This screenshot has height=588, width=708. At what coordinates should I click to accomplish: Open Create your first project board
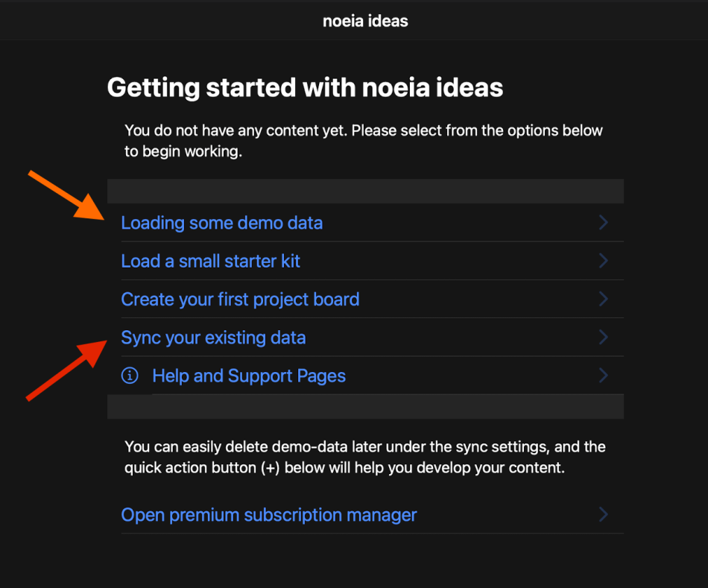click(x=240, y=300)
